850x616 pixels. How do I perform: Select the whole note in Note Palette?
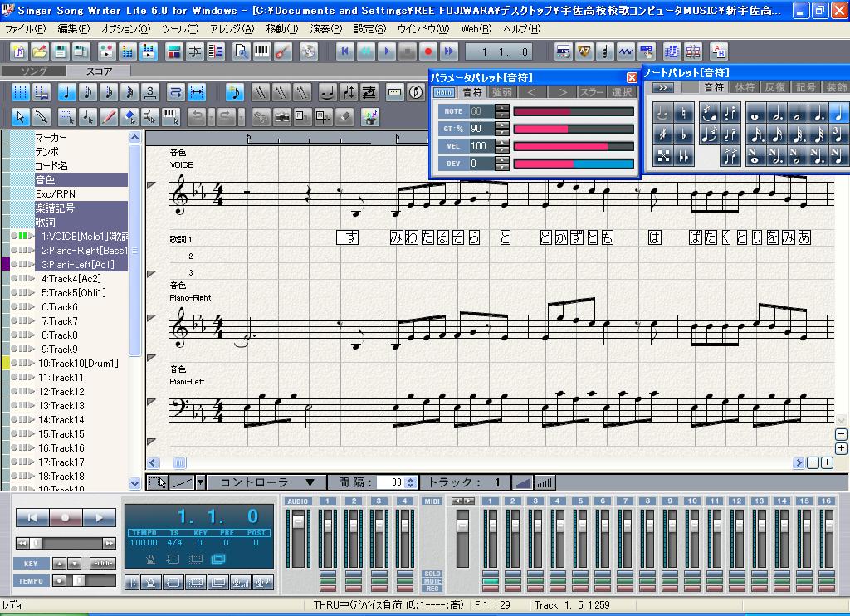tap(755, 112)
